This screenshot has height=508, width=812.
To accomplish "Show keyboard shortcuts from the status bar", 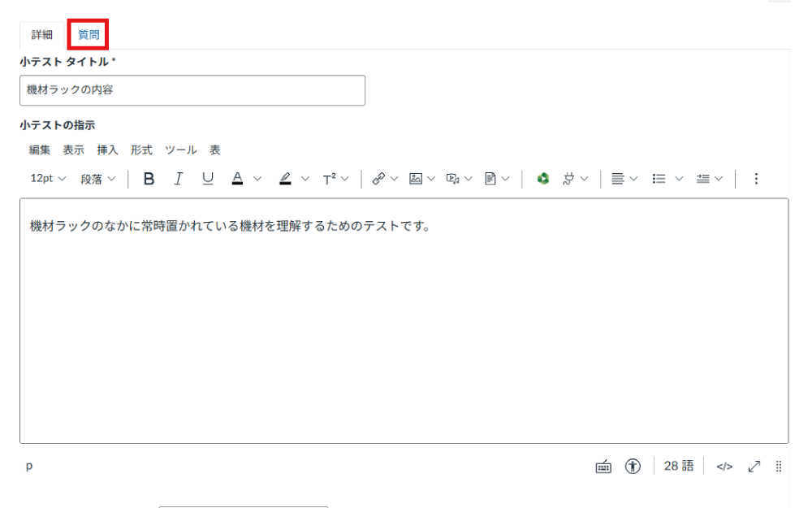I will tap(603, 466).
